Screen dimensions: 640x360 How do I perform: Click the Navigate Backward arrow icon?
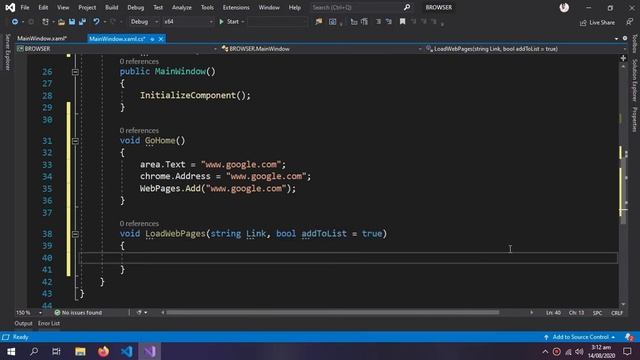tap(15, 22)
